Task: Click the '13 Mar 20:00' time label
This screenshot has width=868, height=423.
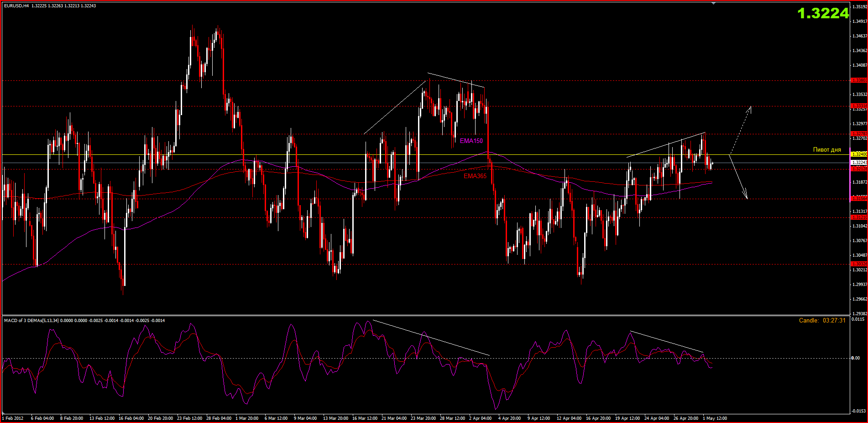Action: (x=336, y=418)
